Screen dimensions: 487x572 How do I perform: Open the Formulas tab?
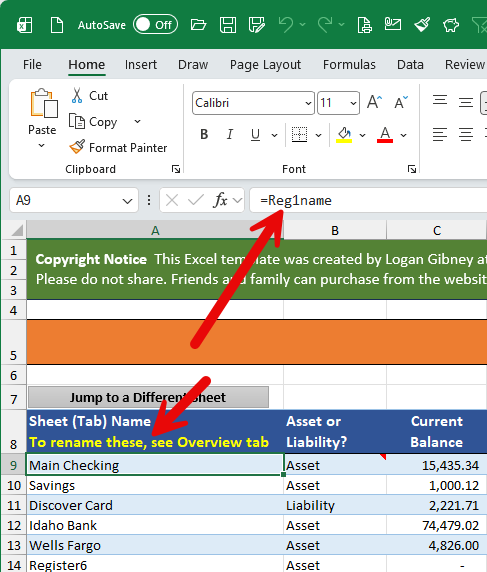tap(349, 65)
